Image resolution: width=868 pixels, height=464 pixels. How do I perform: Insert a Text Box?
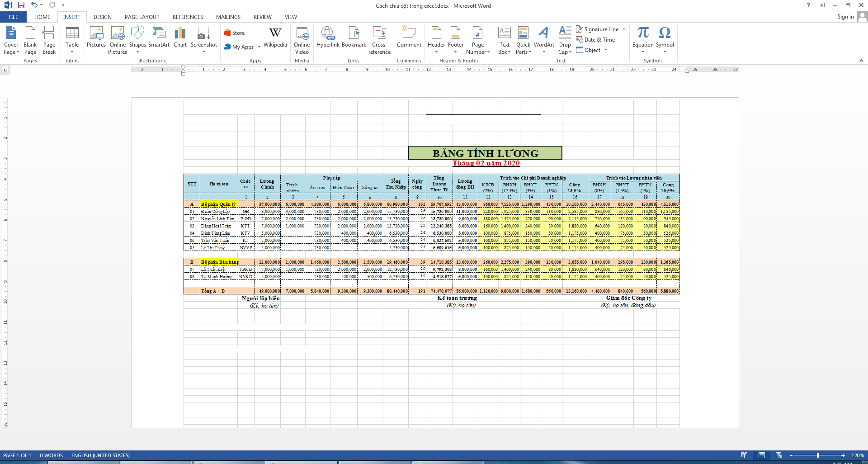coord(505,40)
